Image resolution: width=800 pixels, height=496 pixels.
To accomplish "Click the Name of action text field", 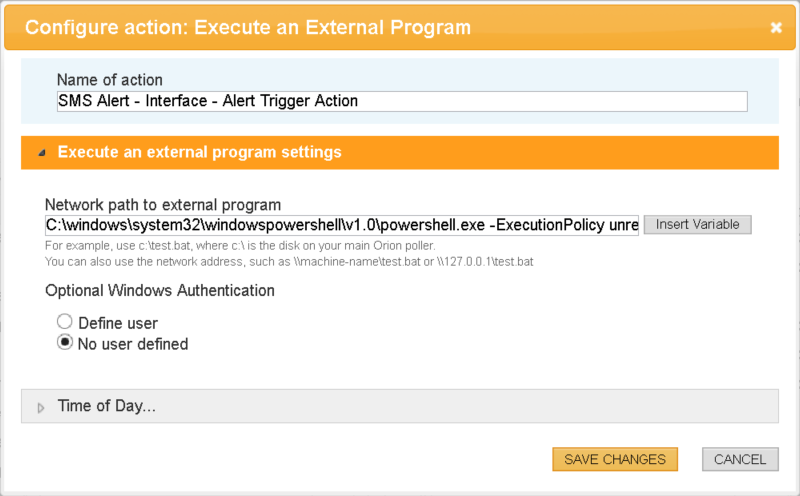I will click(x=402, y=101).
